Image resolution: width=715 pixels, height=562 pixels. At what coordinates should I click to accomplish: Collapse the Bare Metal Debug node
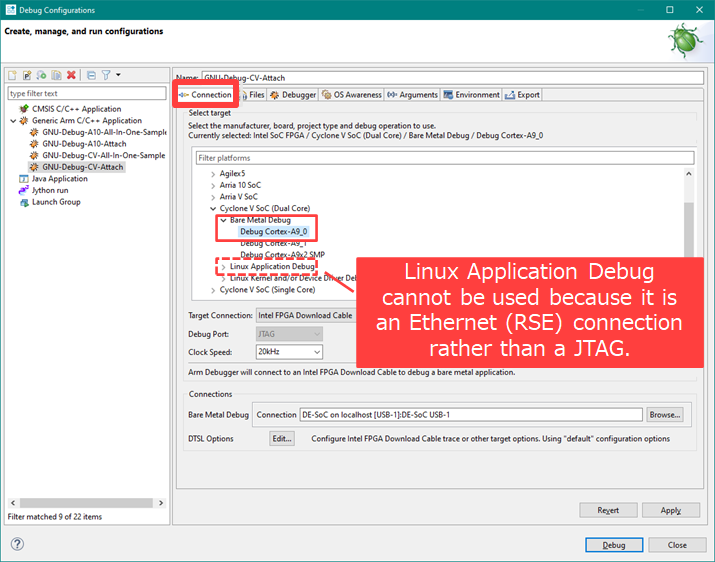pos(223,220)
